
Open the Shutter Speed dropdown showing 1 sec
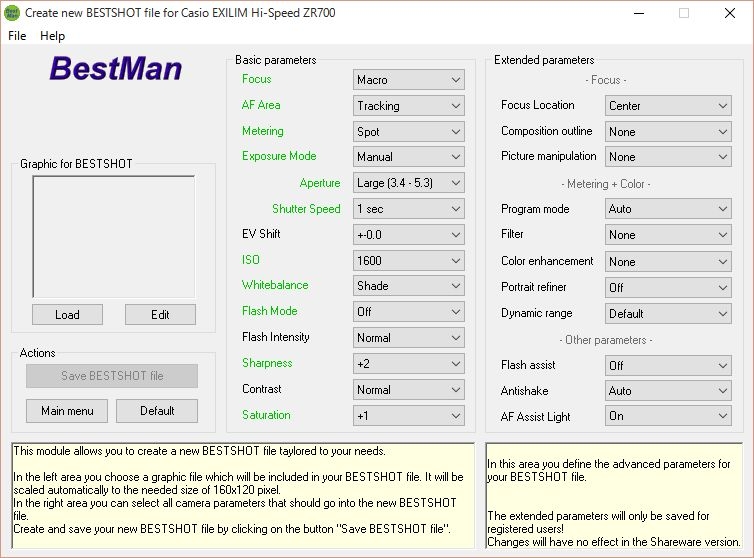[x=408, y=209]
